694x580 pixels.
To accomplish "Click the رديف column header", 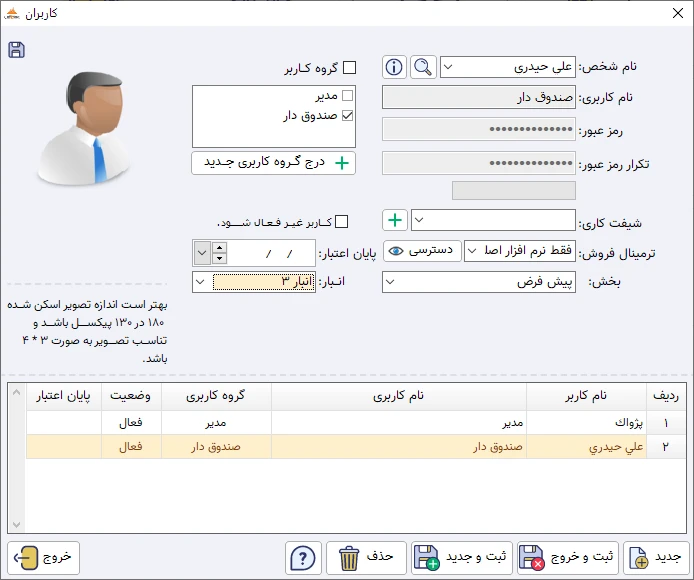I will click(x=666, y=396).
